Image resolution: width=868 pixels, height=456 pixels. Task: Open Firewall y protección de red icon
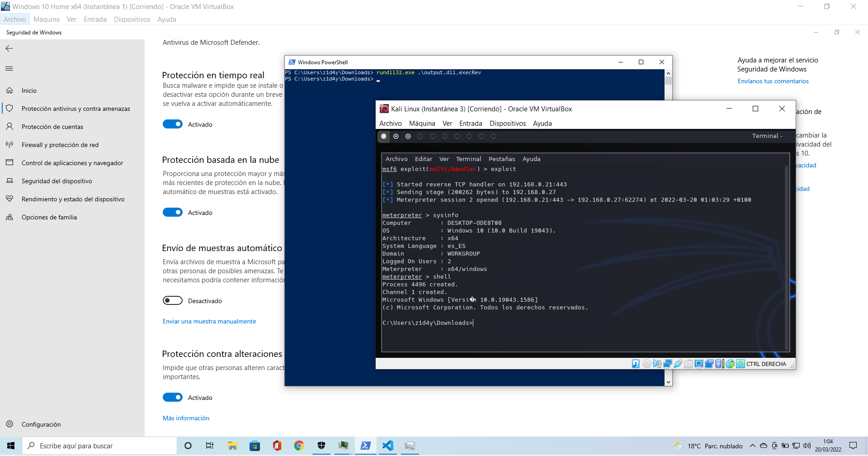[x=9, y=145]
